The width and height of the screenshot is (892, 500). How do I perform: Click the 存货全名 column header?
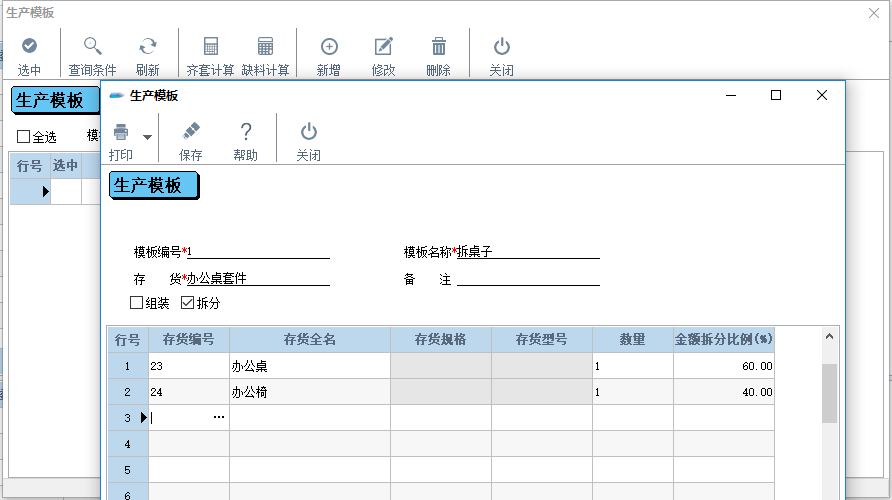click(x=309, y=340)
